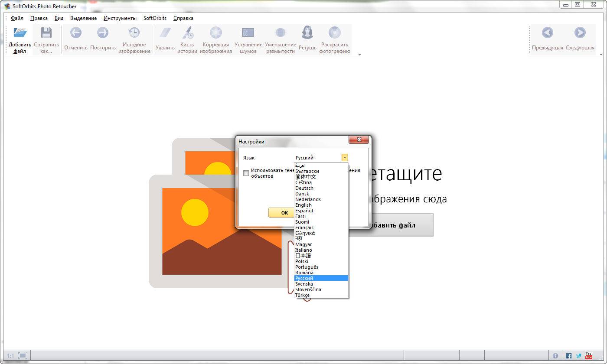
Task: Collapse the Язык dropdown via its arrow
Action: tap(345, 158)
